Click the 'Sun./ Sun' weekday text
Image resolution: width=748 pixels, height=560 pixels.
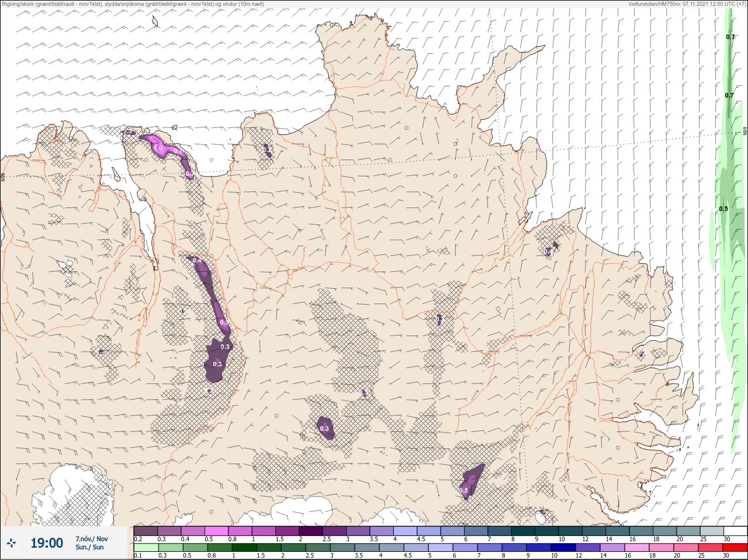[x=89, y=547]
